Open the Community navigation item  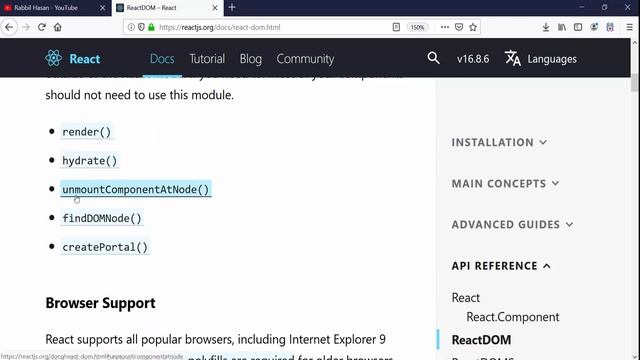(305, 59)
